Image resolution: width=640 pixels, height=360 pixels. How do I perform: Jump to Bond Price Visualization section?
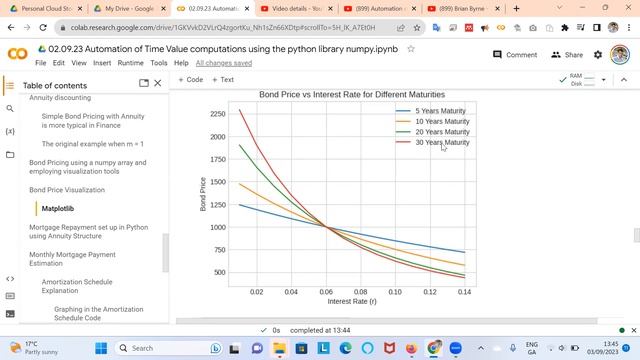pyautogui.click(x=67, y=190)
